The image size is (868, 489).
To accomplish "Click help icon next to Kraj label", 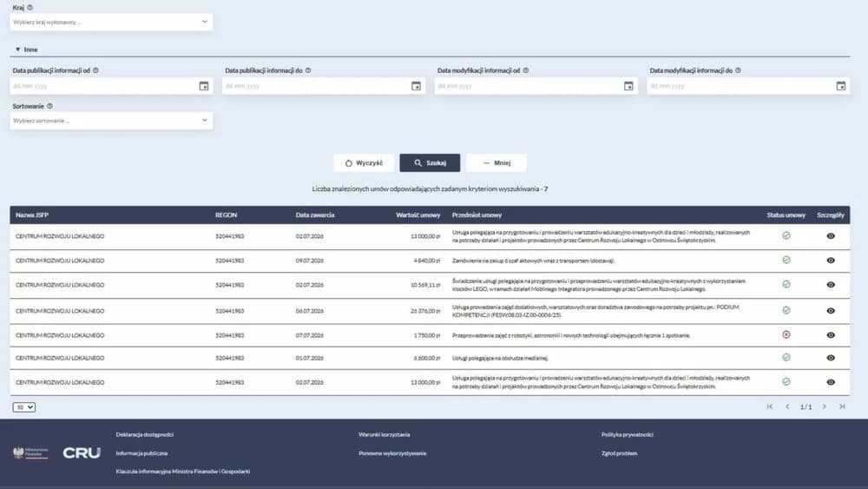I will click(x=30, y=8).
